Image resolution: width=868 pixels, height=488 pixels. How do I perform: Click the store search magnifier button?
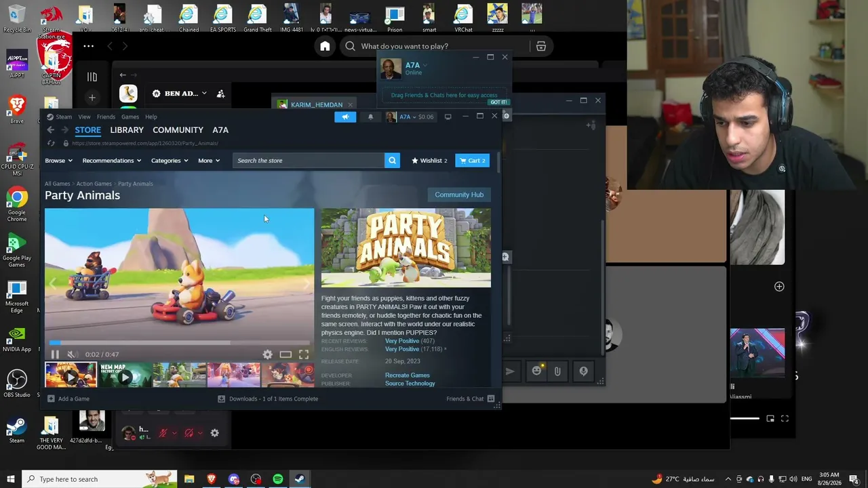[392, 161]
